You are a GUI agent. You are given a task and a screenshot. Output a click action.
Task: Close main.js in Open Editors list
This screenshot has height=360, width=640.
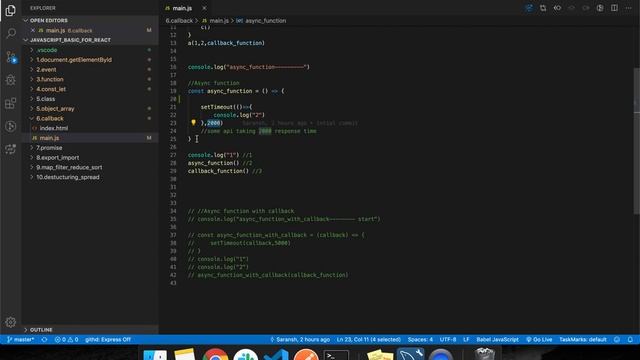[33, 30]
